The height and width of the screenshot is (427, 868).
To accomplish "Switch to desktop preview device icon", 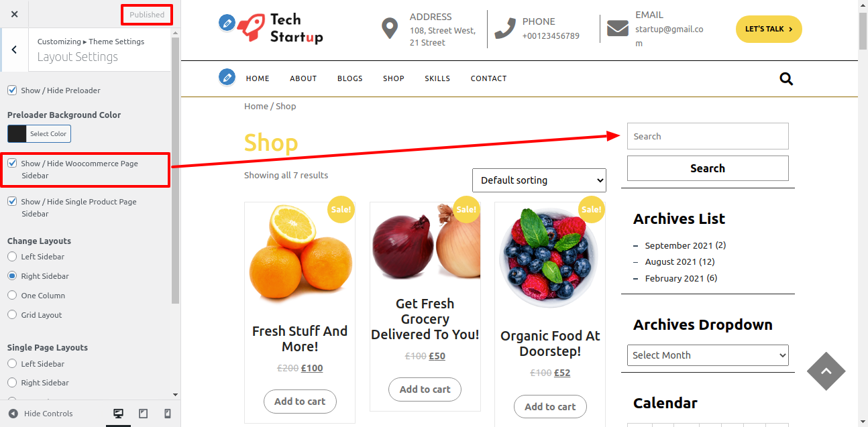I will [x=119, y=414].
